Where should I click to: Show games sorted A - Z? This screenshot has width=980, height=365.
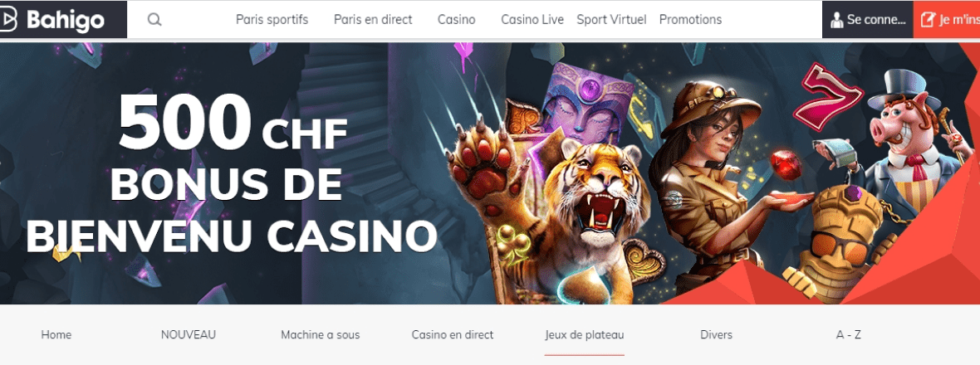coord(849,335)
